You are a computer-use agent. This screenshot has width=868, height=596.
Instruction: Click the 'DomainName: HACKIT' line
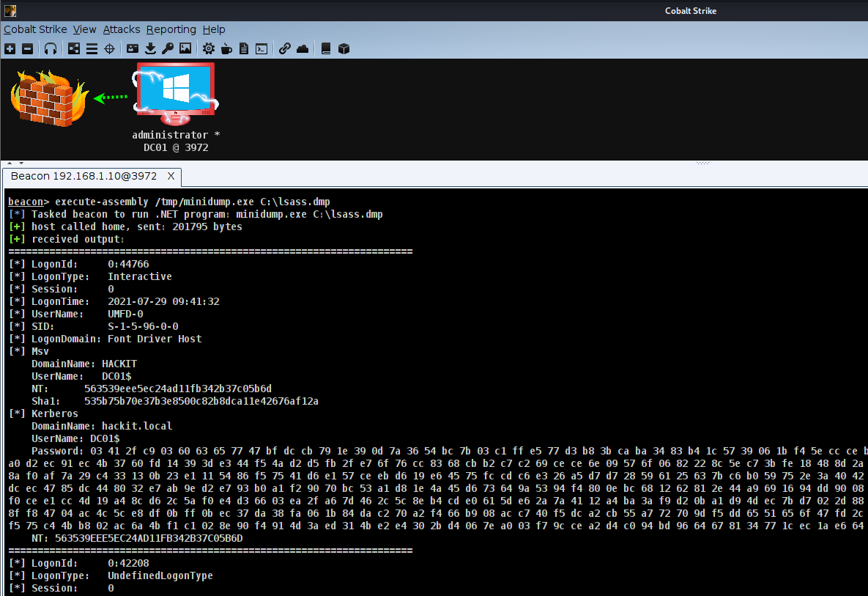(84, 364)
